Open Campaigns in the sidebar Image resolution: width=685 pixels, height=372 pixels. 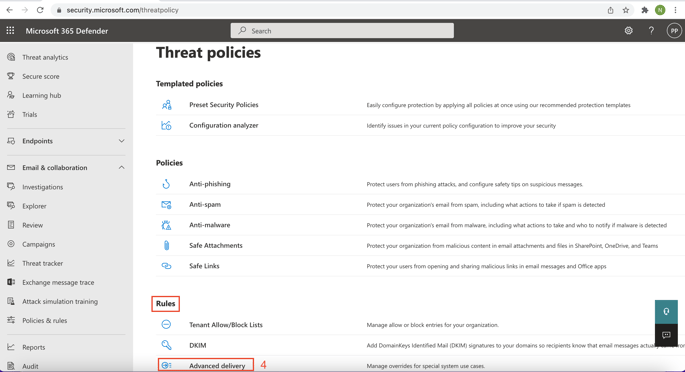(x=38, y=244)
